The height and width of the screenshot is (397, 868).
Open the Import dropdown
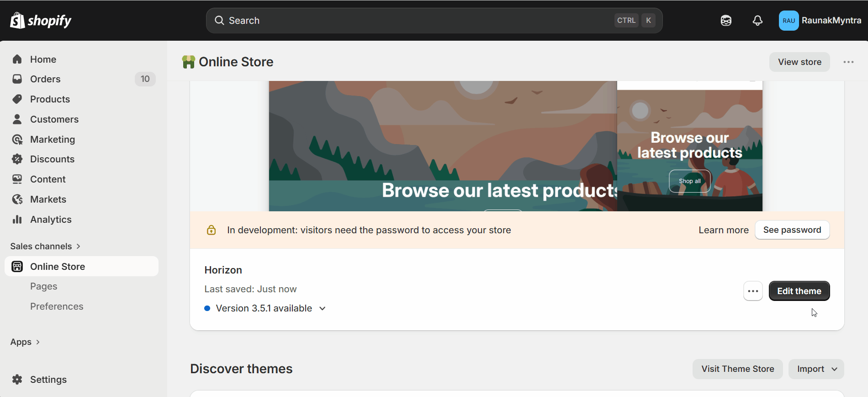[x=816, y=369]
